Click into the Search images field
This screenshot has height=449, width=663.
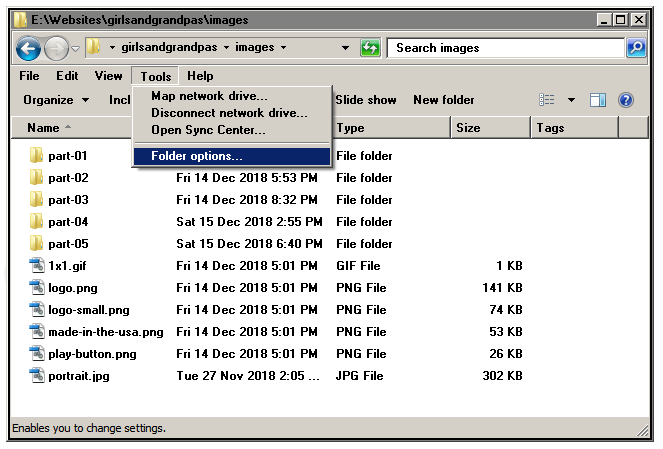505,48
